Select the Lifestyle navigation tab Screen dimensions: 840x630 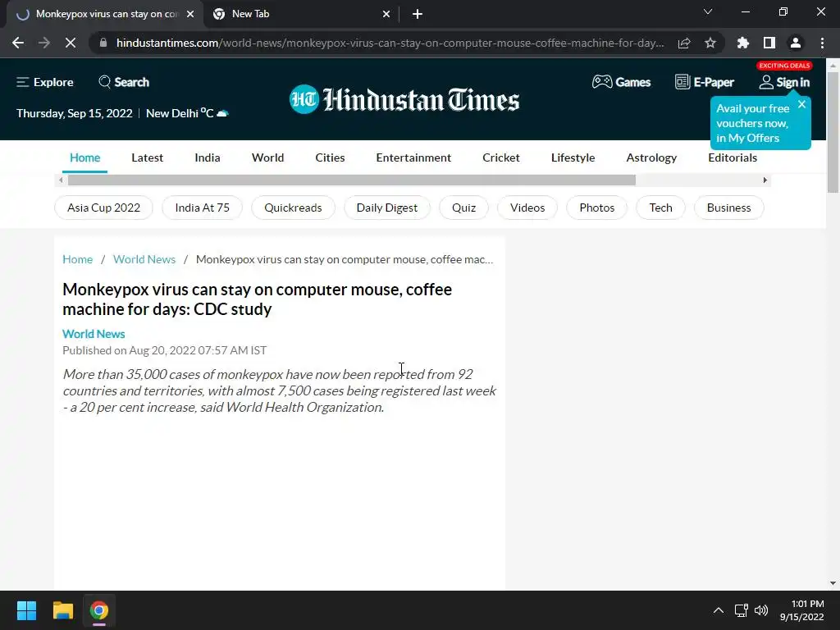[573, 157]
